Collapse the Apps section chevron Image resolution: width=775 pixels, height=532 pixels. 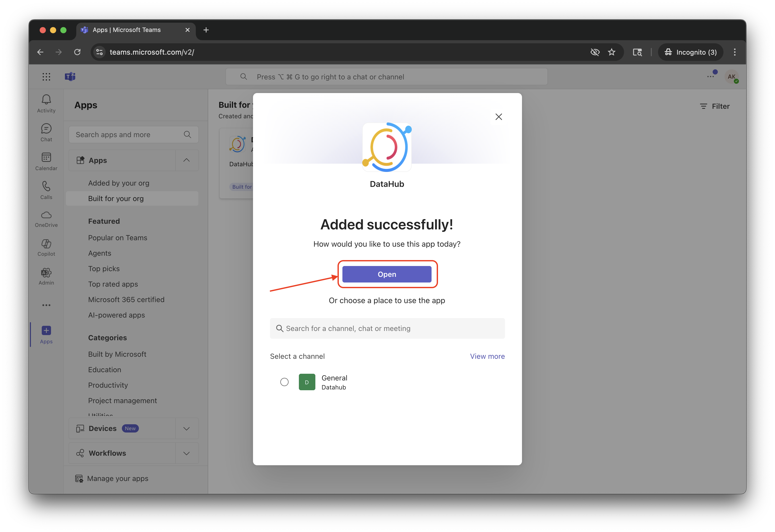click(187, 160)
